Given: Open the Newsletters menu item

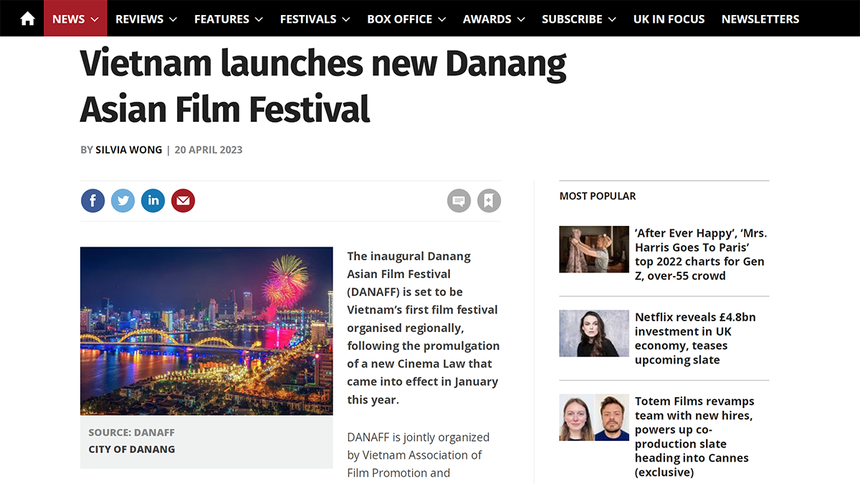Looking at the screenshot, I should pyautogui.click(x=760, y=19).
